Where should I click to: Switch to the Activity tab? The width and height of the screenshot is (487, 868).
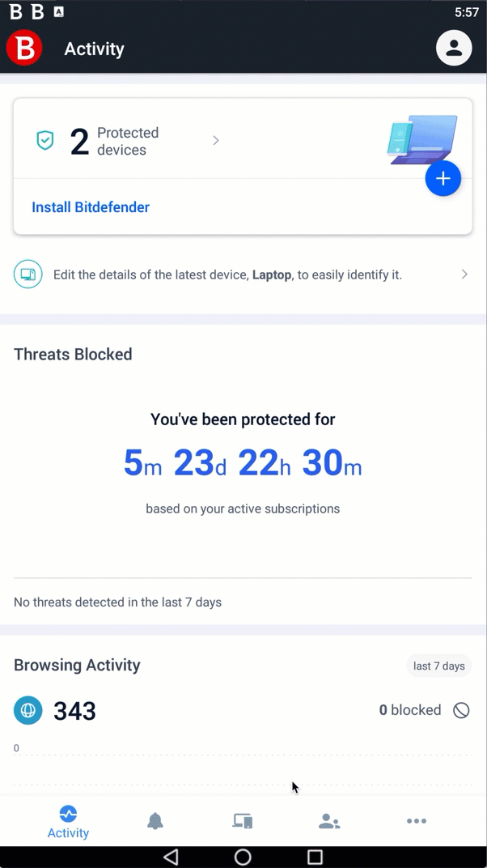coord(68,820)
